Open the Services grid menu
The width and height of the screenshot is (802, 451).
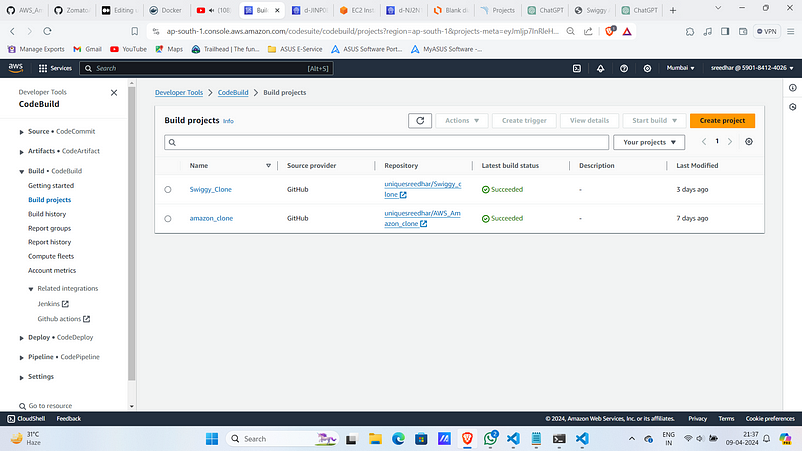pos(55,68)
